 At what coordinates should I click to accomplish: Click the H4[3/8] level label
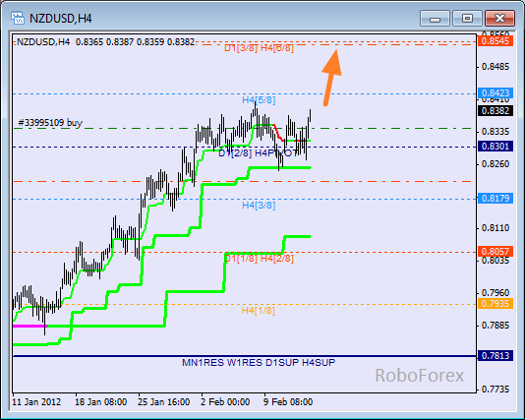pos(259,205)
